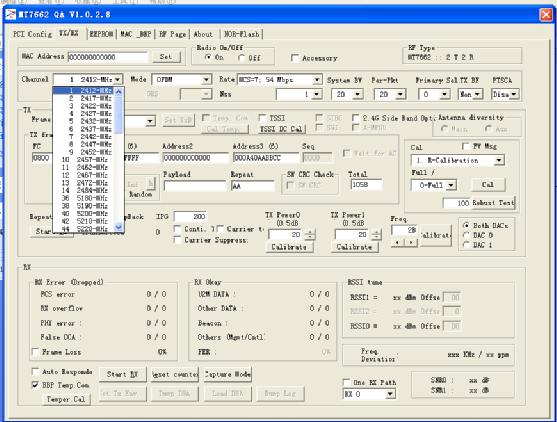
Task: Collapse the Channel dropdown arrow
Action: tap(118, 80)
